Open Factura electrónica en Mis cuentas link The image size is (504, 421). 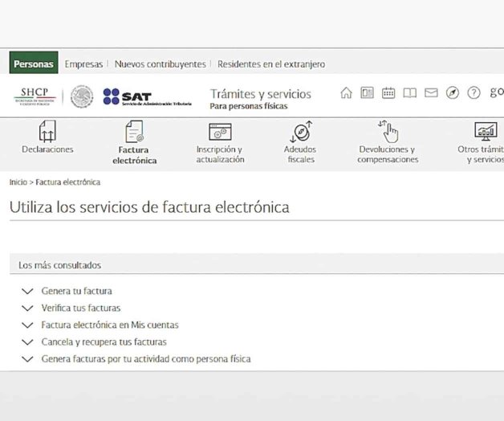(110, 325)
